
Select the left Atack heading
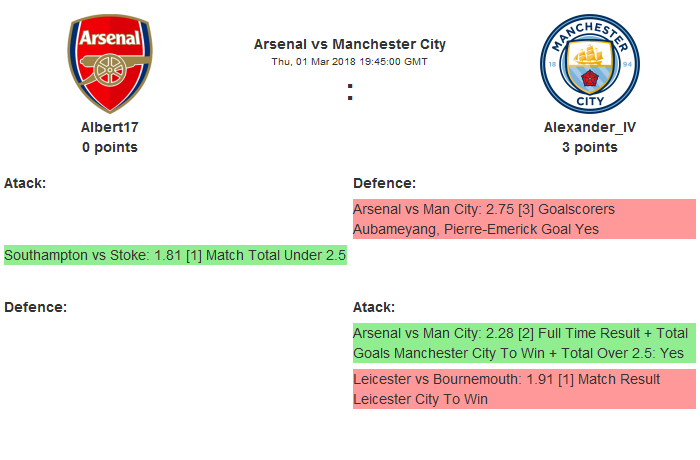coord(25,183)
